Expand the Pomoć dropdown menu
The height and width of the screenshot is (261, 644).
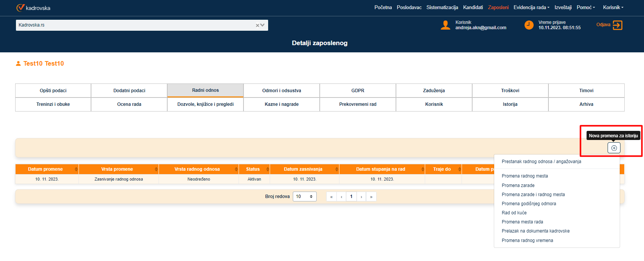[x=586, y=8]
